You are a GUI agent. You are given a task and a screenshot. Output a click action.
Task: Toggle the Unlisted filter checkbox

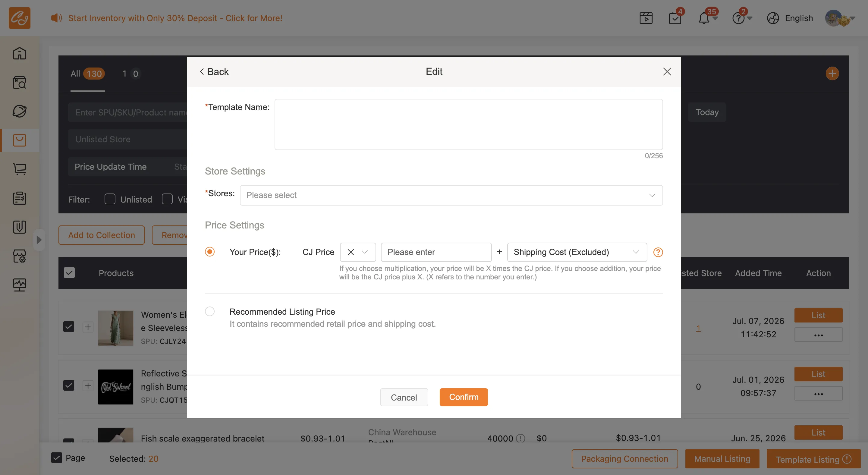110,199
